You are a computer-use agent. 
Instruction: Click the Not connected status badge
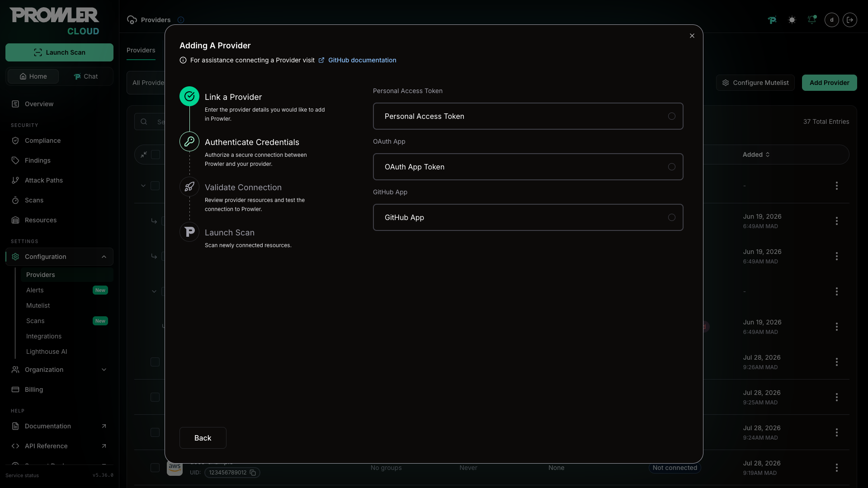coord(675,468)
